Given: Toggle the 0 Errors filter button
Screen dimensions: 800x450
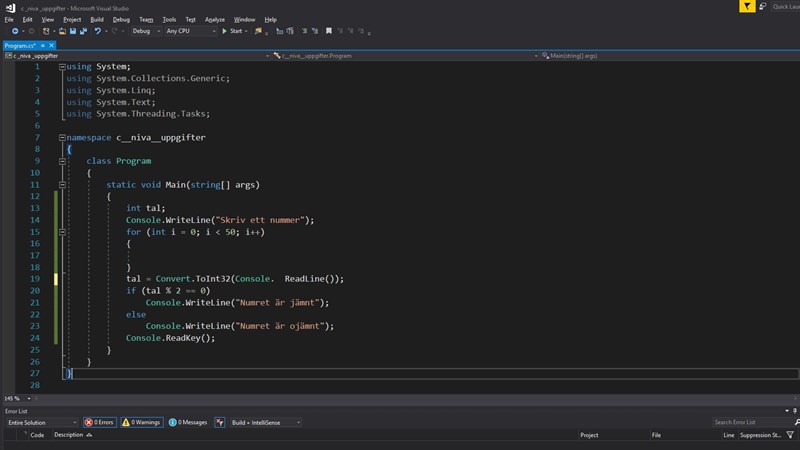Looking at the screenshot, I should (100, 422).
